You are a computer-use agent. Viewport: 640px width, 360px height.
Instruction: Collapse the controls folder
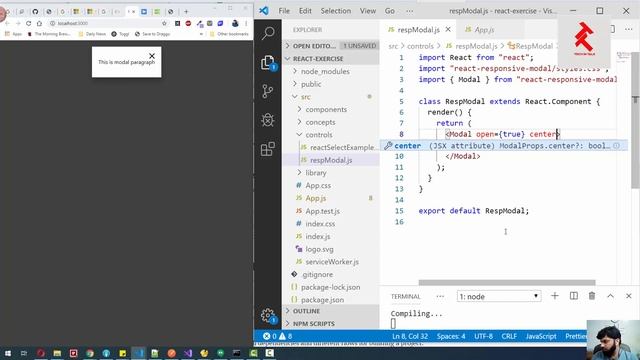click(318, 135)
